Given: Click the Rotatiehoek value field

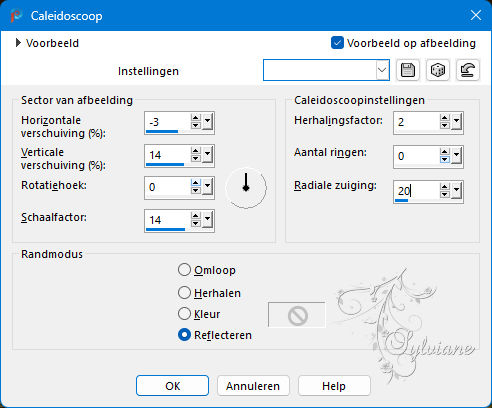Looking at the screenshot, I should pyautogui.click(x=167, y=187).
